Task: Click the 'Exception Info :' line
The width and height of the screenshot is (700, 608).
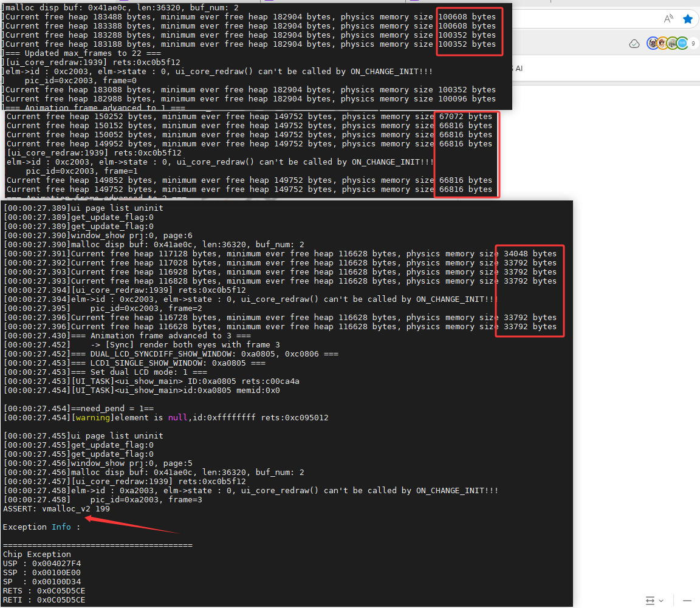Action: [x=41, y=527]
